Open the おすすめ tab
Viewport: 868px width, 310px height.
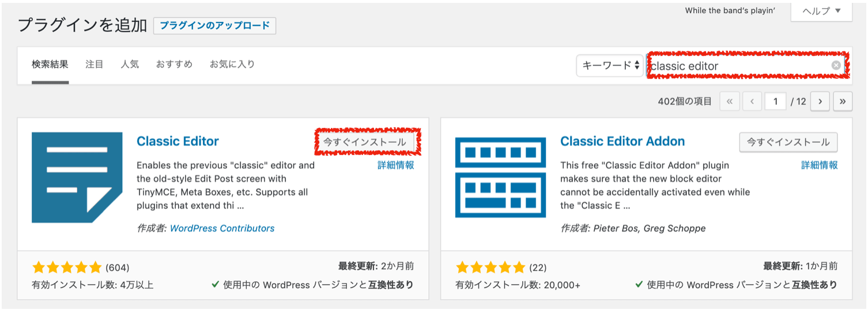click(174, 65)
